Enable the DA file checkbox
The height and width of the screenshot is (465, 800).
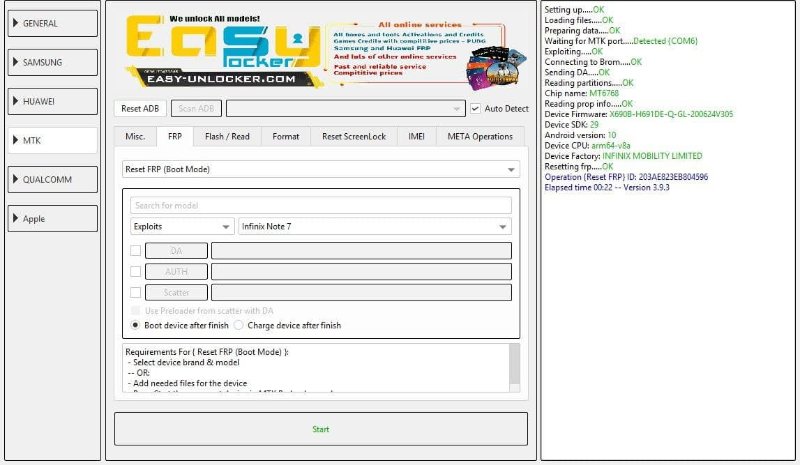(135, 251)
